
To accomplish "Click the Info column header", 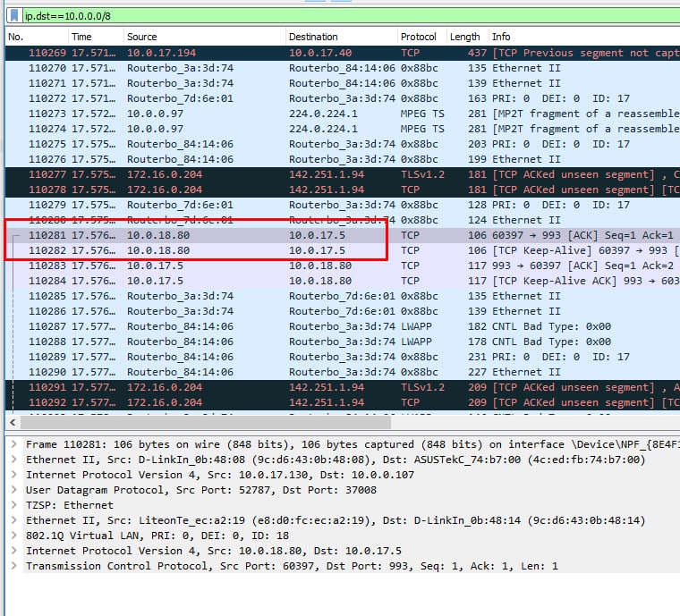I will coord(584,37).
